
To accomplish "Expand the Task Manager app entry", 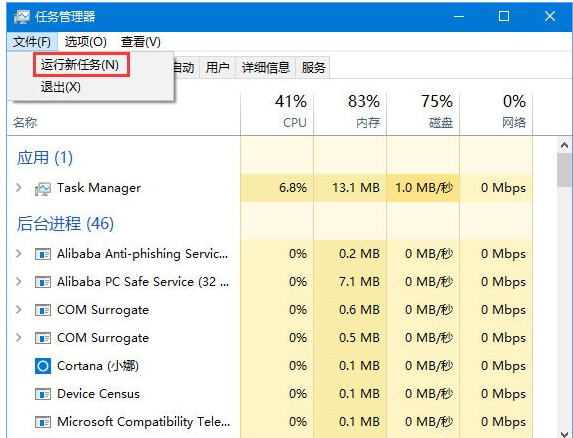I will click(x=19, y=188).
